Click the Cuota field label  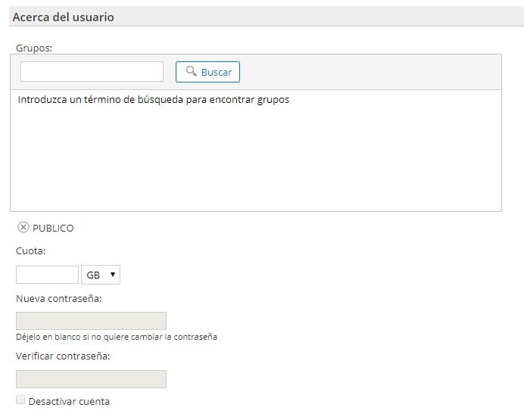(x=31, y=250)
